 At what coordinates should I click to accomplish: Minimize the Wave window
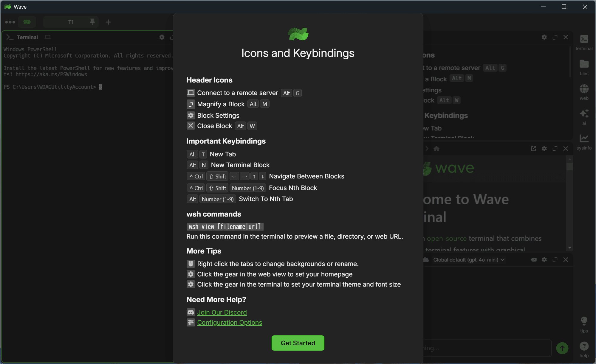click(543, 7)
